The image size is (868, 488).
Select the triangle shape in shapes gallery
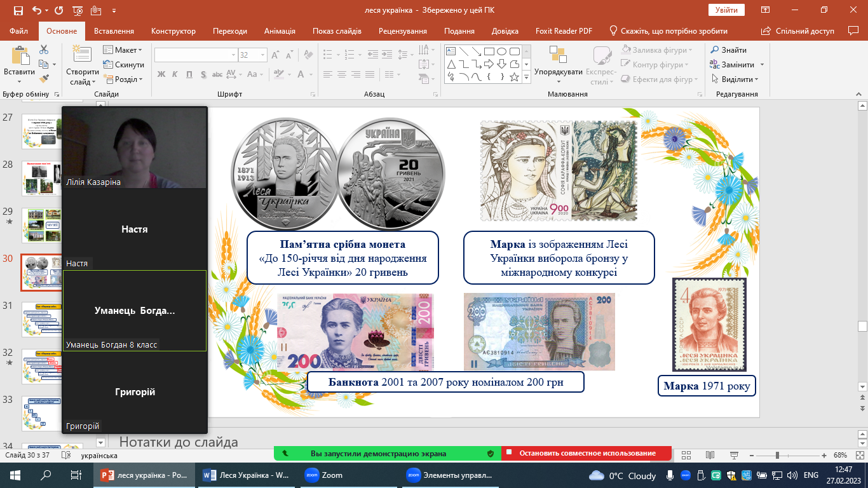451,64
